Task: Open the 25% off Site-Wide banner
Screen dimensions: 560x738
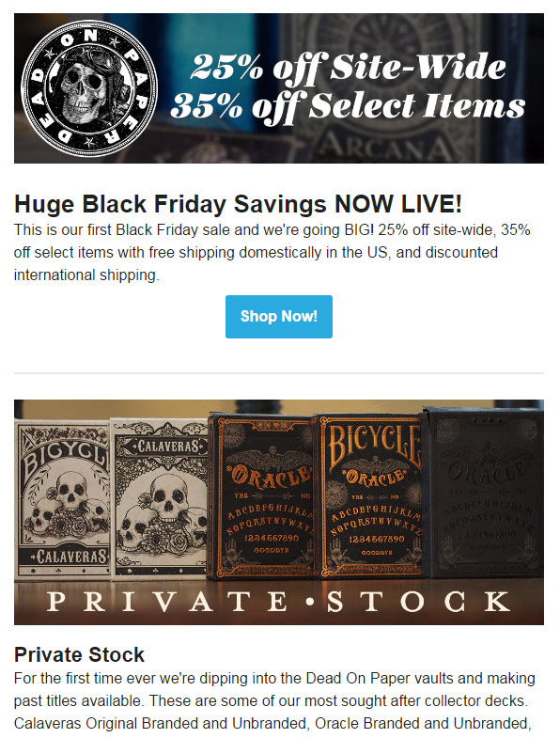Action: pos(278,88)
